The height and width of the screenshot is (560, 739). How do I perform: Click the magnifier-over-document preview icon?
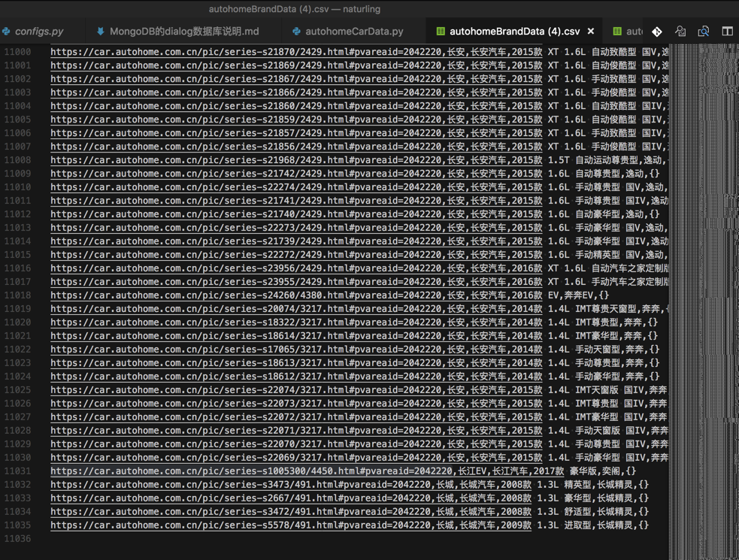point(704,32)
